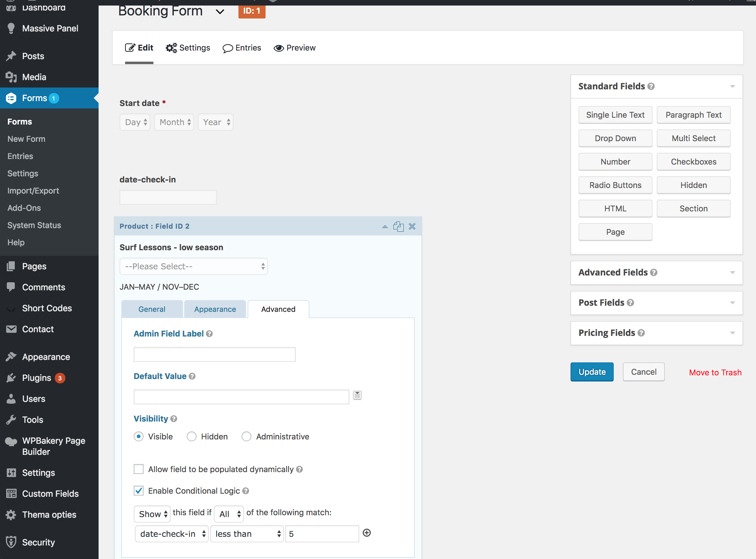Duplicate the Product field using copy icon

click(398, 226)
